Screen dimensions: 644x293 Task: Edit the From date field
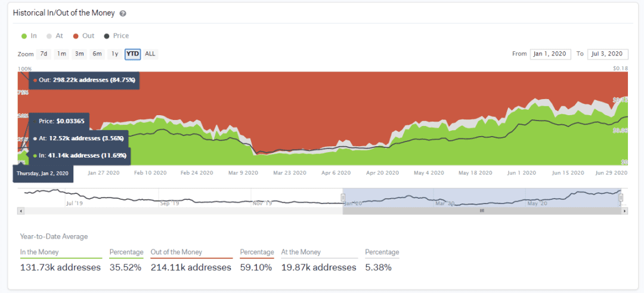tap(550, 54)
